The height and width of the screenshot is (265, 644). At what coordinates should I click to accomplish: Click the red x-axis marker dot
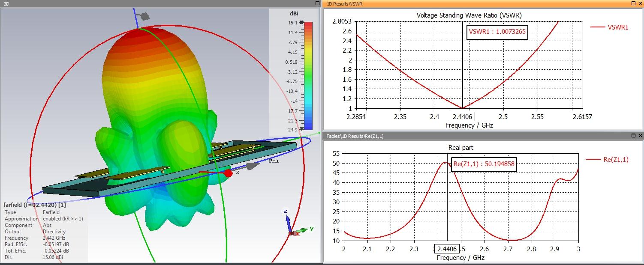[228, 173]
